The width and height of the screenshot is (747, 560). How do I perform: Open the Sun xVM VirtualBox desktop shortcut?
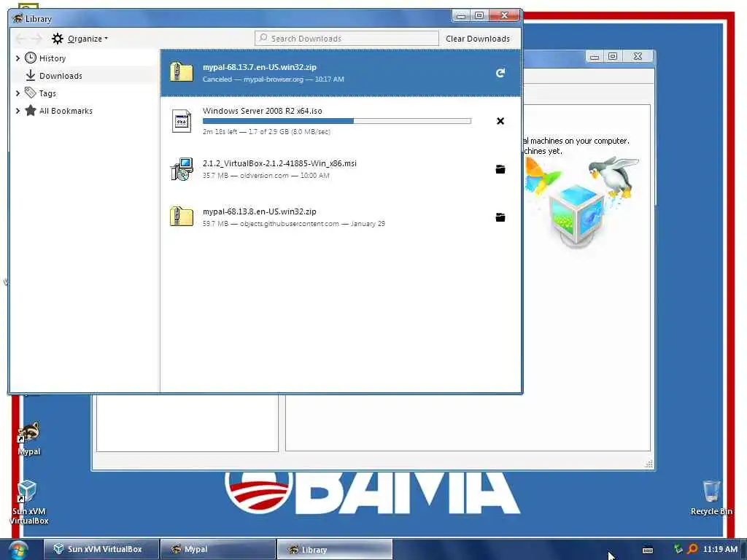click(28, 502)
